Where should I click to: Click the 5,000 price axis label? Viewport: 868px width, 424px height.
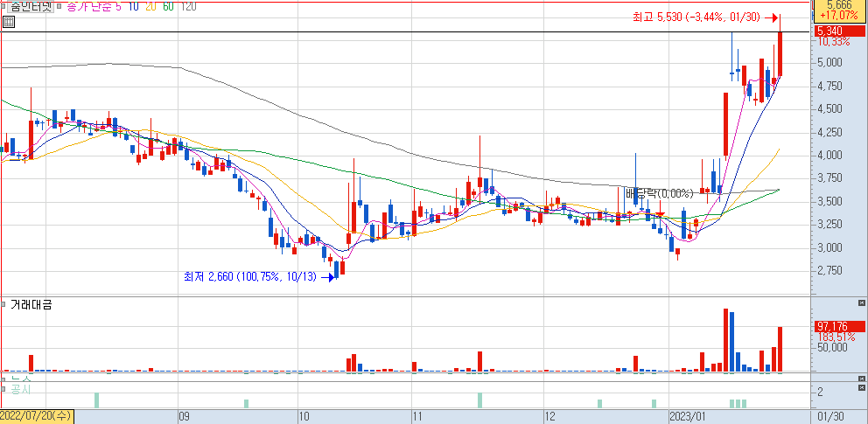[x=829, y=62]
